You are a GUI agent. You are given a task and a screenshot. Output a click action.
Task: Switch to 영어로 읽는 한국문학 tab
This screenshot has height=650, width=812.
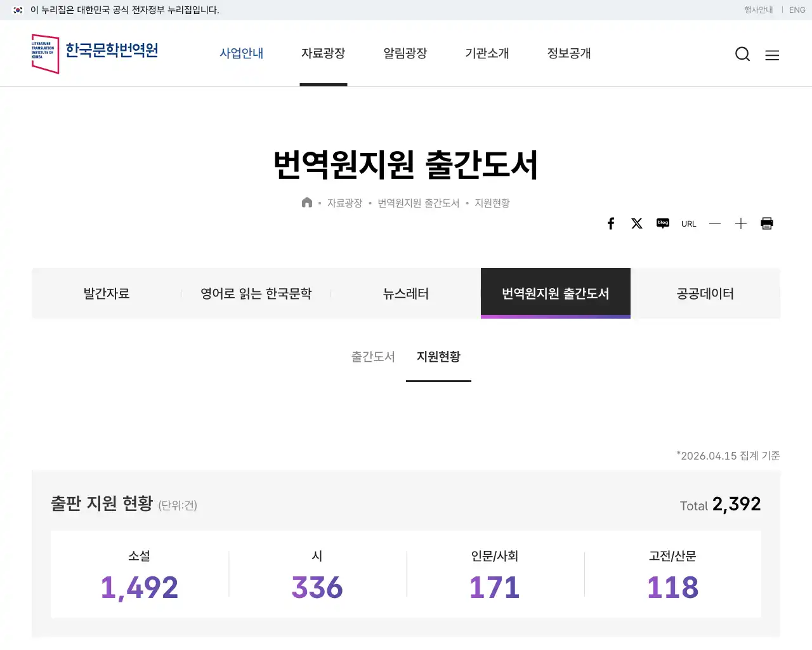click(256, 293)
